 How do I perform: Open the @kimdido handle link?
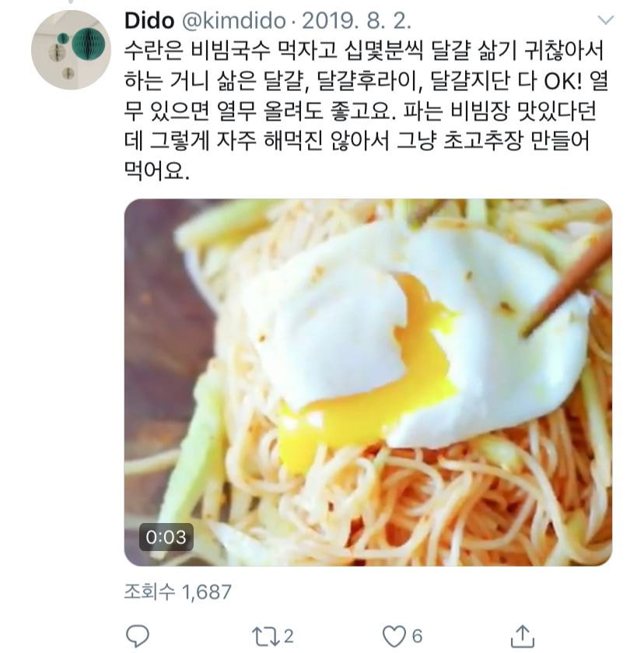point(234,21)
